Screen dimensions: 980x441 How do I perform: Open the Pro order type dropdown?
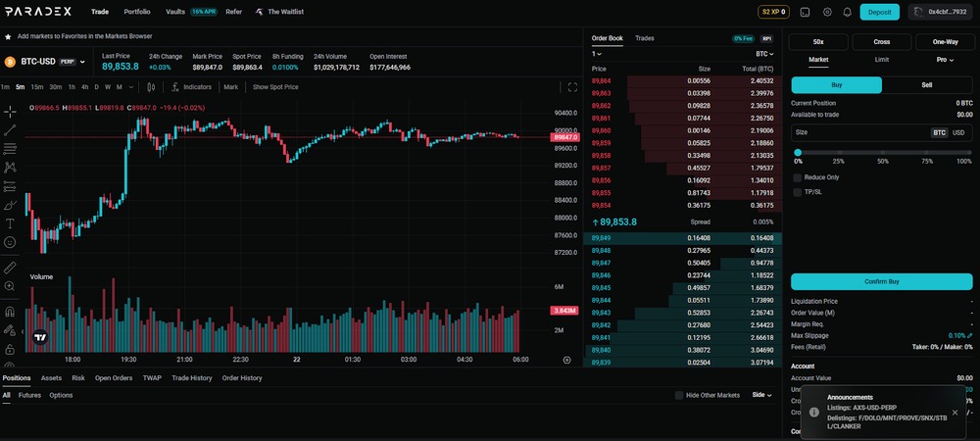[945, 60]
